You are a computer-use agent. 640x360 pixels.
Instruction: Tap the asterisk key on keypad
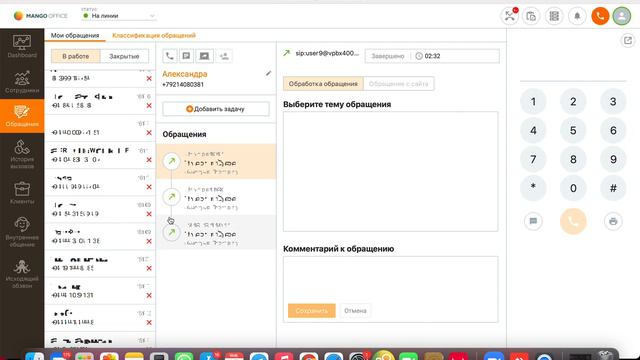[x=533, y=188]
